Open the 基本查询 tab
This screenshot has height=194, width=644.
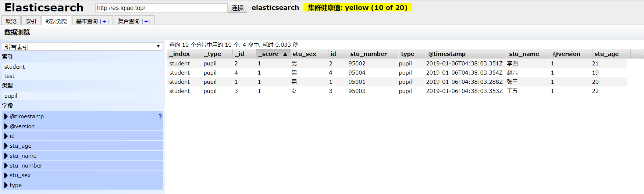click(87, 21)
